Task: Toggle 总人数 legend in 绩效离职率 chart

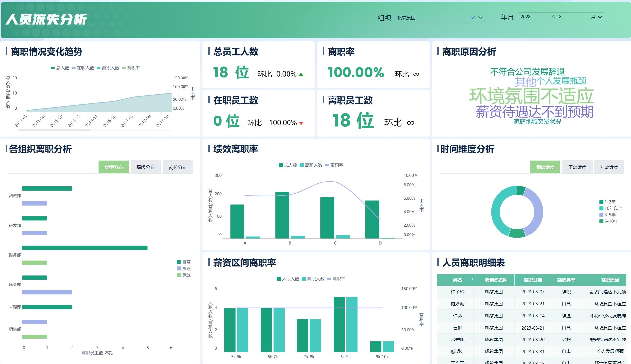Action: [x=288, y=165]
